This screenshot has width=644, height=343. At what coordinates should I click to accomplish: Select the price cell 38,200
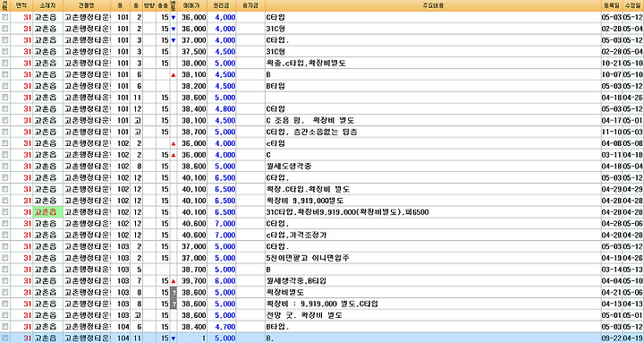pos(194,86)
